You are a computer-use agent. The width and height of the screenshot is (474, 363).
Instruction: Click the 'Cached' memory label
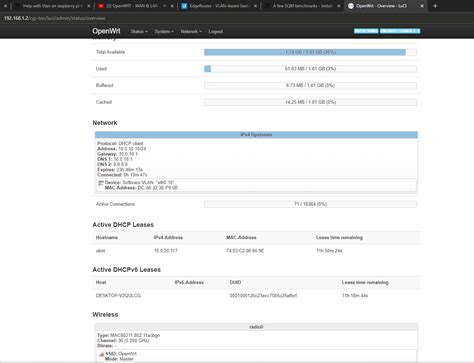point(104,102)
